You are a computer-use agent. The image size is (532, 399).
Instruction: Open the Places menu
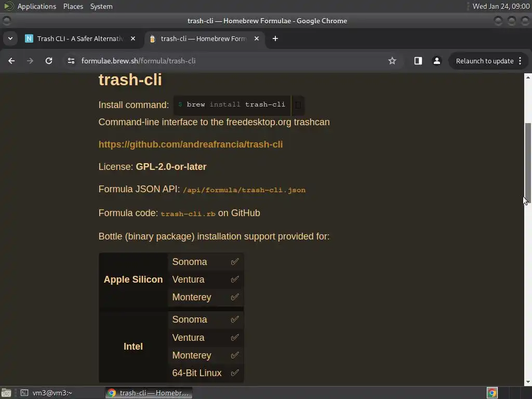73,6
